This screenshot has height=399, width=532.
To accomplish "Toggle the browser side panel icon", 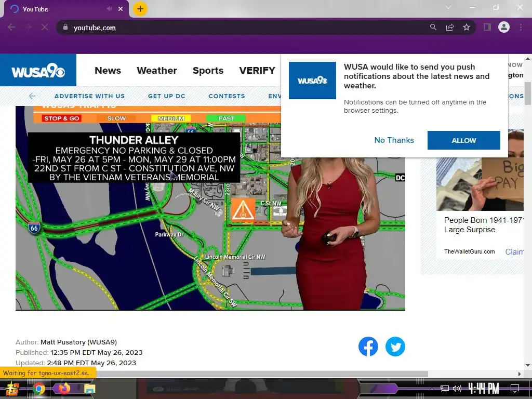I will [x=487, y=27].
